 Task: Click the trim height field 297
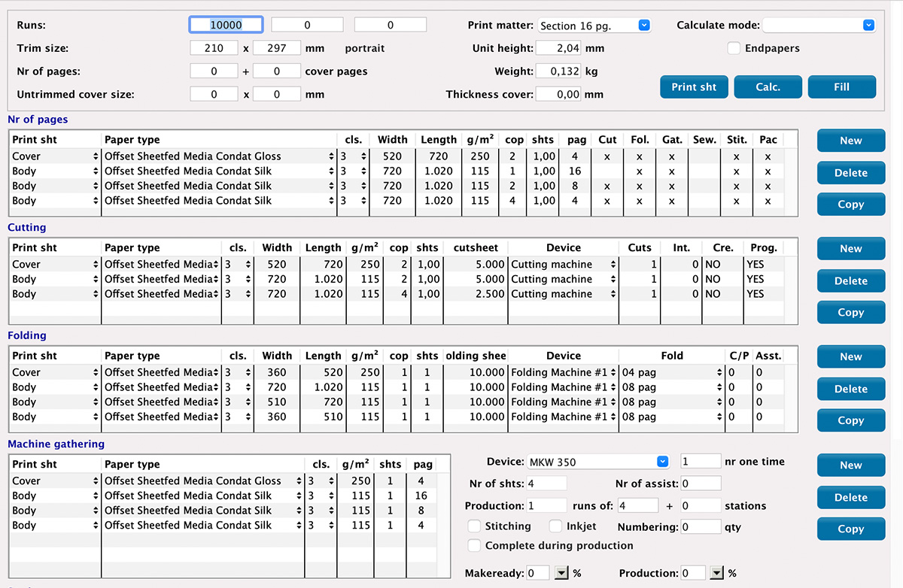pos(277,48)
